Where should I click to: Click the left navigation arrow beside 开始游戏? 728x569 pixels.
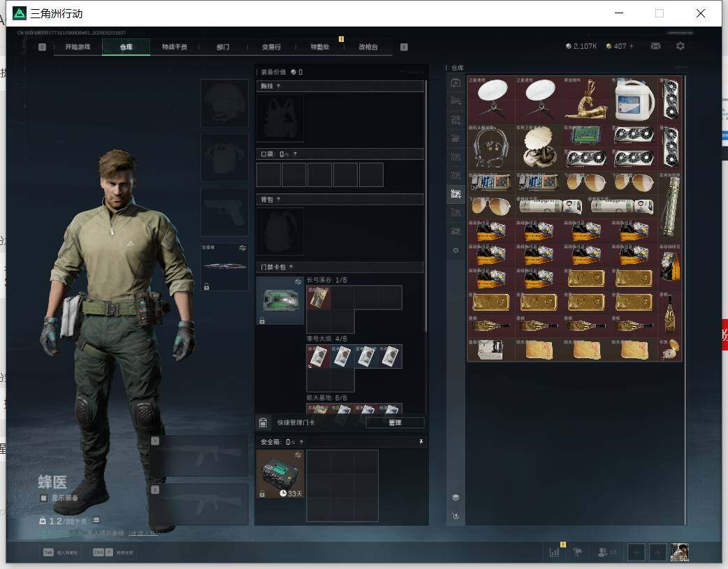(42, 47)
